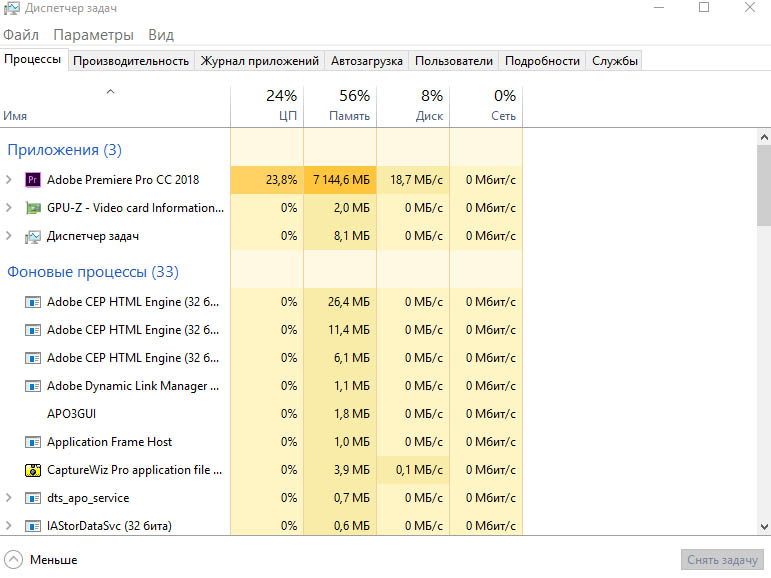Expand Adobe Premiere Pro CC 2018 row
The height and width of the screenshot is (578, 771).
coord(8,180)
